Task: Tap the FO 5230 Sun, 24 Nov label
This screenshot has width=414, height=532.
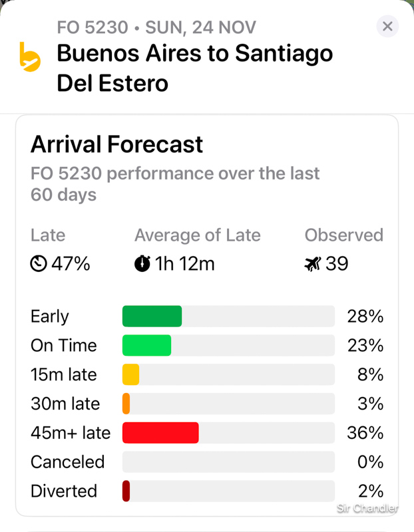Action: [x=156, y=28]
